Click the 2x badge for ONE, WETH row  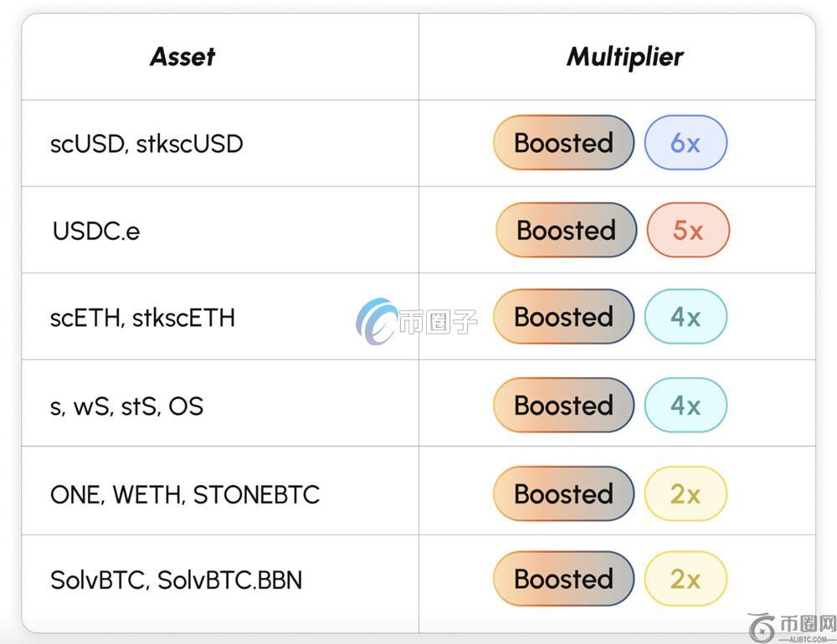686,494
